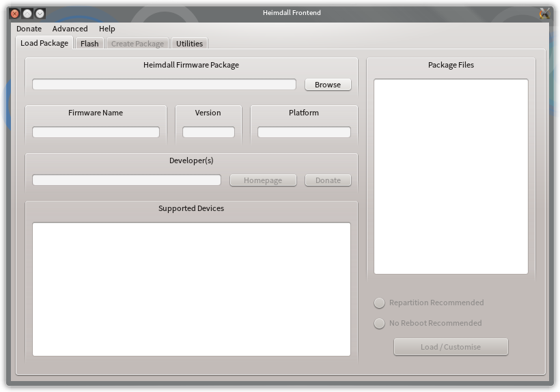
Task: Click the Version field
Action: click(208, 132)
